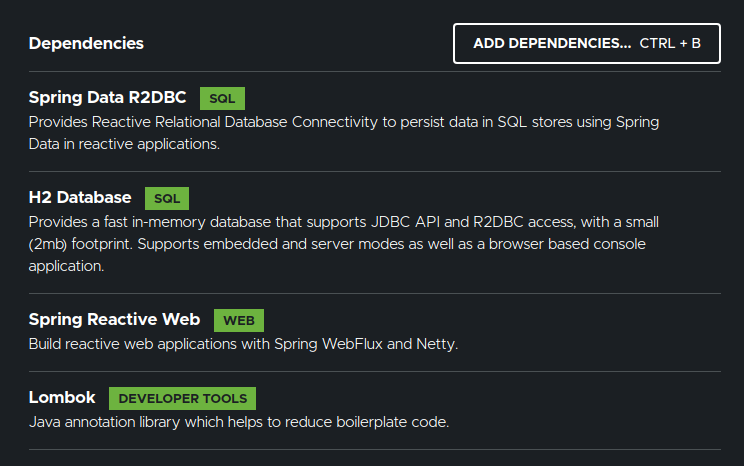Click the DEVELOPER TOOLS tag badge
This screenshot has height=466, width=744.
182,398
